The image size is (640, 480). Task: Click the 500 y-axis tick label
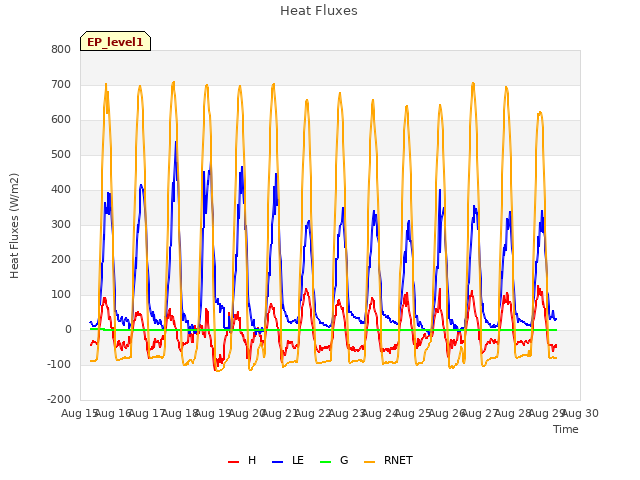click(61, 155)
